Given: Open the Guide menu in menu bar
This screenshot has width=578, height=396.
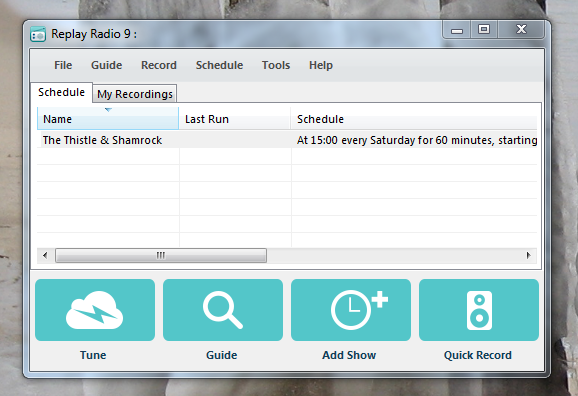Looking at the screenshot, I should (x=107, y=65).
